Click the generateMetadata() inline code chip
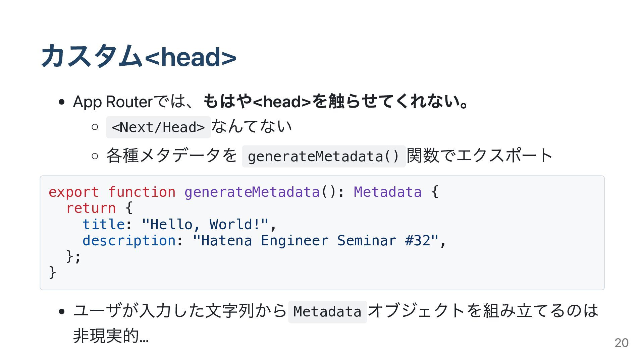This screenshot has width=644, height=362. pos(324,157)
